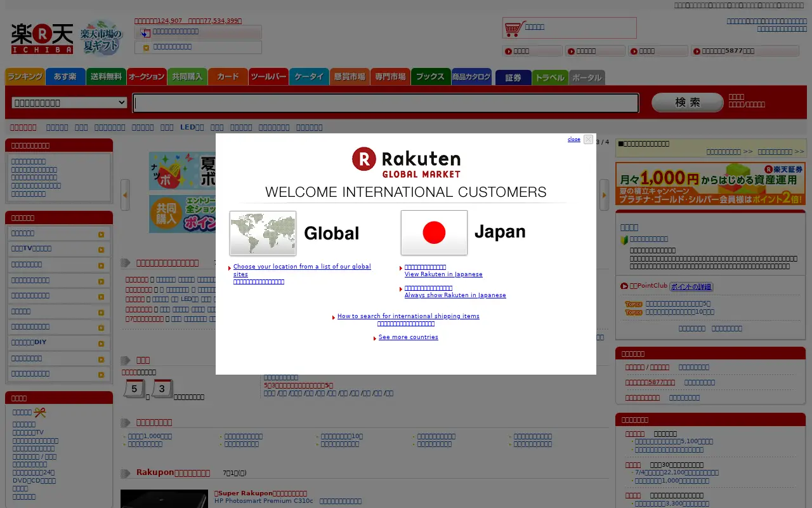Click the arrow icon on the DIY sidebar row
The width and height of the screenshot is (812, 508).
pos(101,344)
